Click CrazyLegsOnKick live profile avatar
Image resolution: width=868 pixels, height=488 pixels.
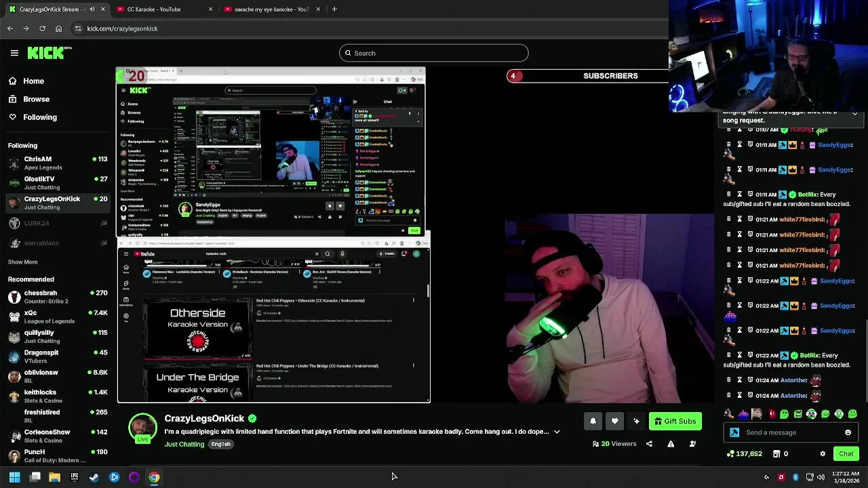(142, 429)
